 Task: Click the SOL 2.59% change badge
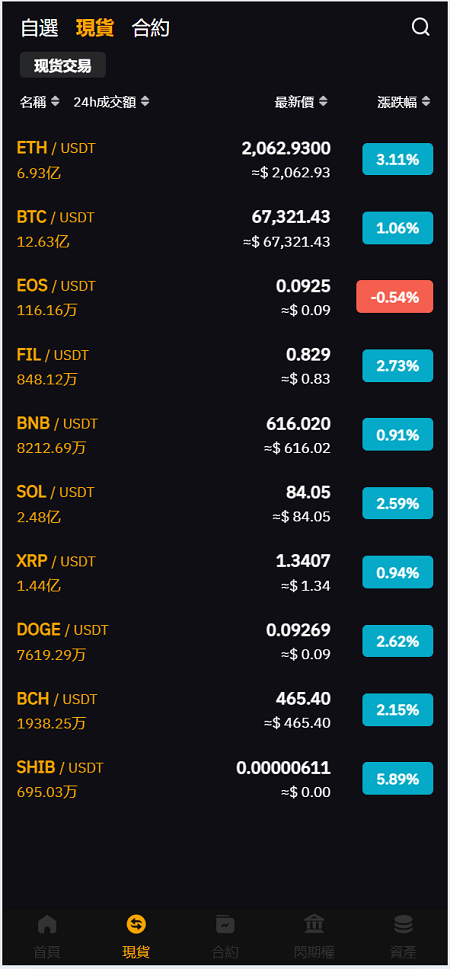click(x=397, y=503)
